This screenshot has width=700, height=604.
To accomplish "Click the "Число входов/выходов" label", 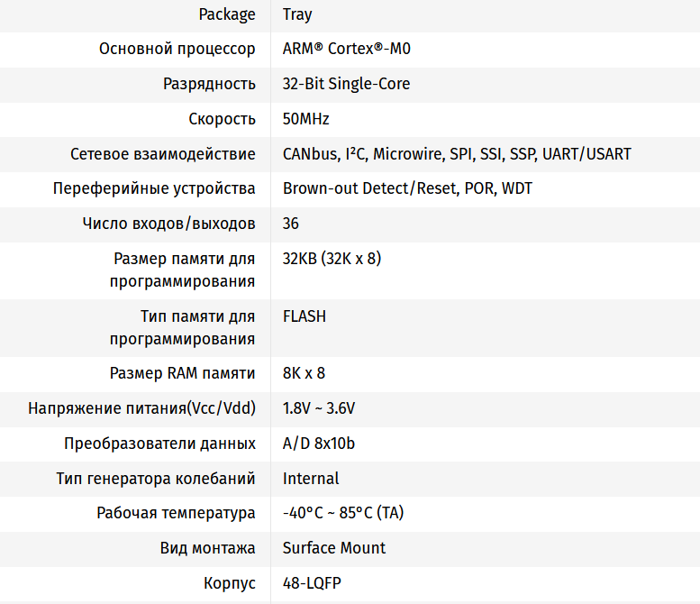I will (x=168, y=224).
